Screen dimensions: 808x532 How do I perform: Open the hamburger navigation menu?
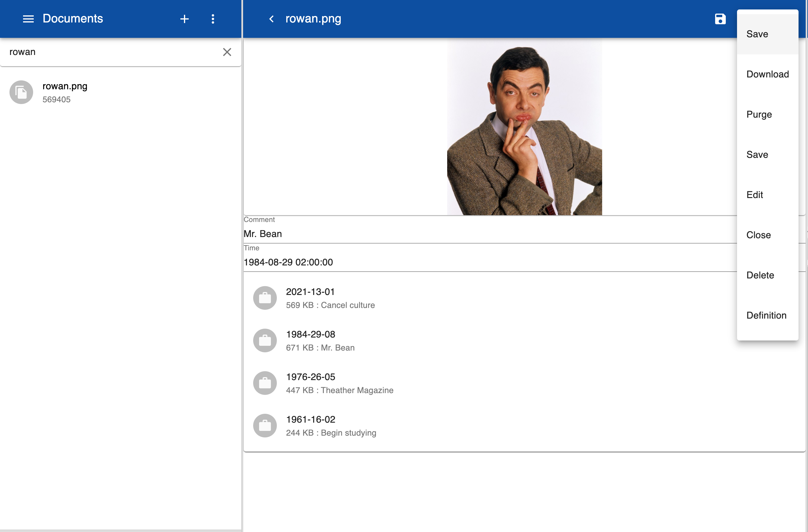[28, 19]
